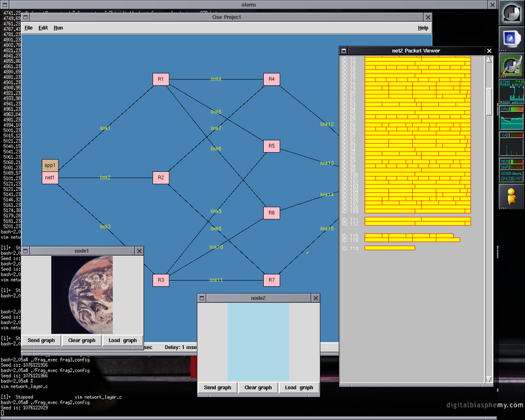Image resolution: width=525 pixels, height=420 pixels.
Task: Click the I/O activity dock applet
Action: (x=511, y=144)
